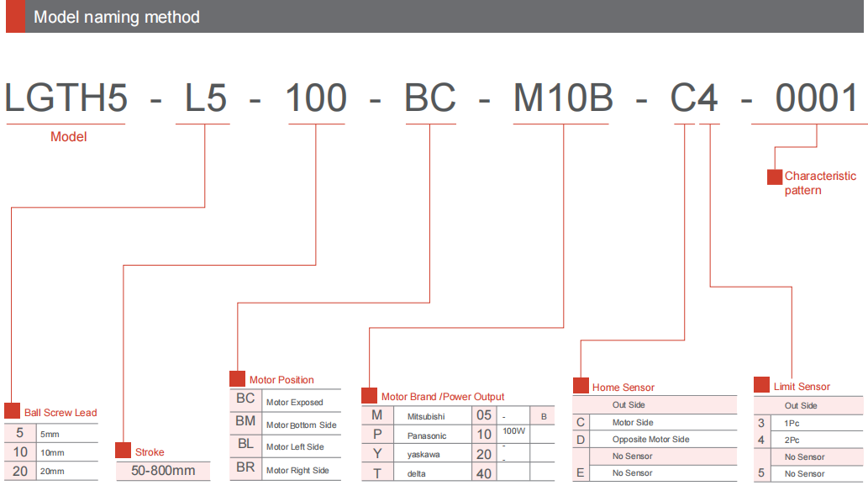Click the M10B segment of the model code

[563, 99]
